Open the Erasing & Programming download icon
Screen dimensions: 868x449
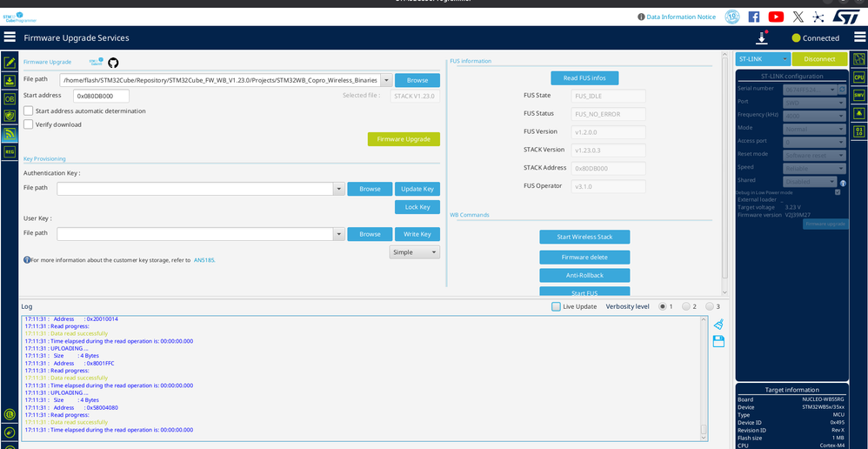point(10,81)
